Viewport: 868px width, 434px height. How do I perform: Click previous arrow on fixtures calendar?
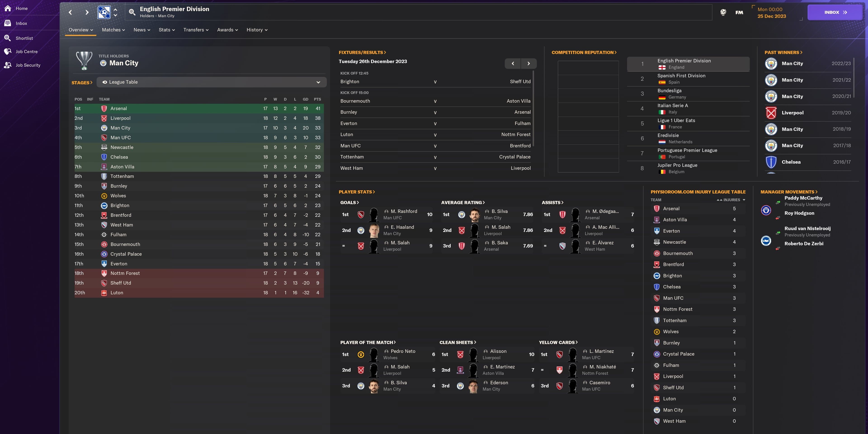coord(512,63)
